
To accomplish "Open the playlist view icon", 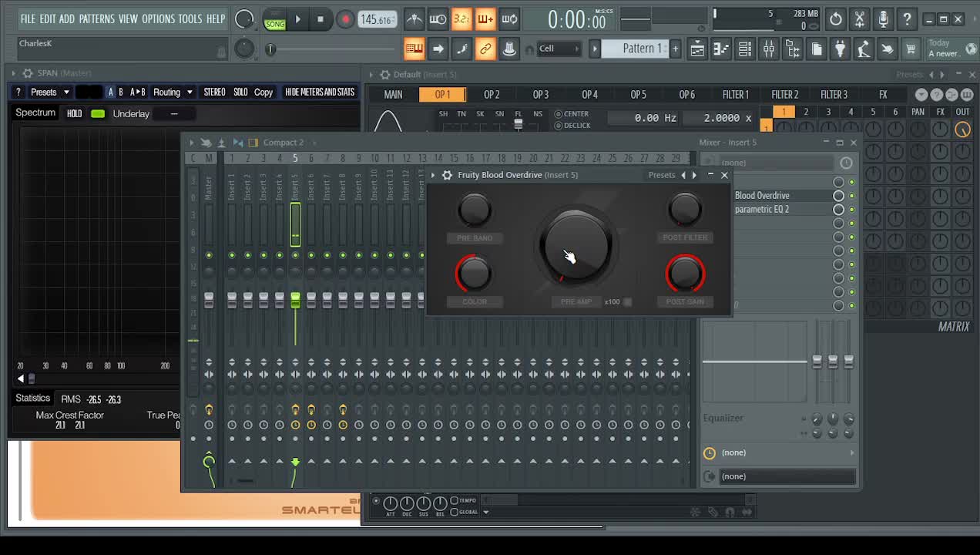I will (x=697, y=49).
